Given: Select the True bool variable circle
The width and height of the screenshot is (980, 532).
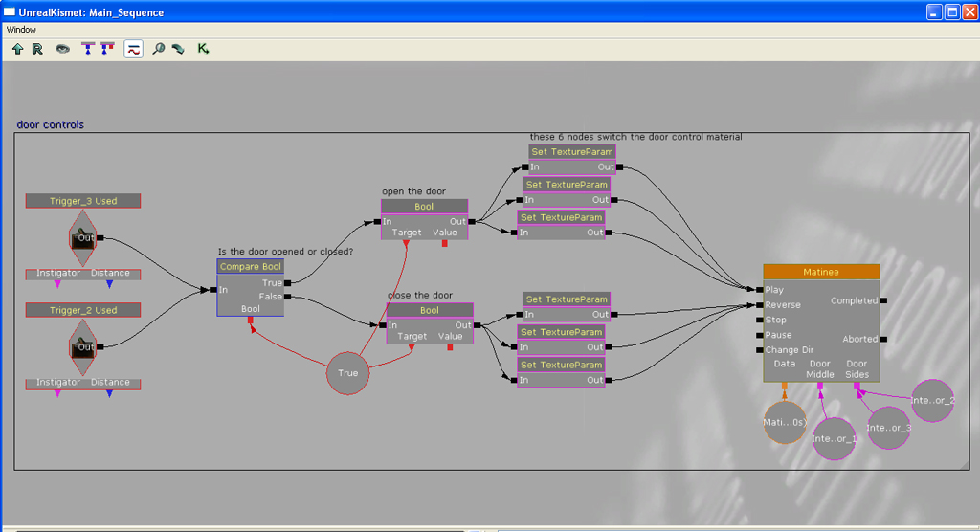Looking at the screenshot, I should click(x=347, y=373).
